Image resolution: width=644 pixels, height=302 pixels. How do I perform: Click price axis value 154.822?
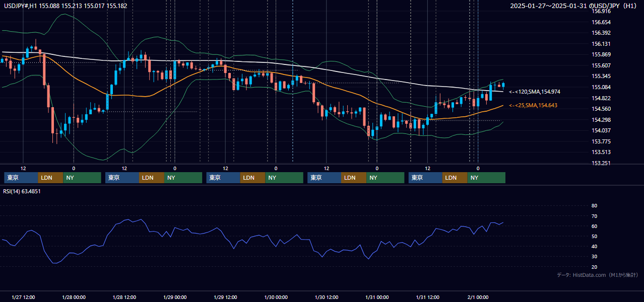click(x=601, y=98)
